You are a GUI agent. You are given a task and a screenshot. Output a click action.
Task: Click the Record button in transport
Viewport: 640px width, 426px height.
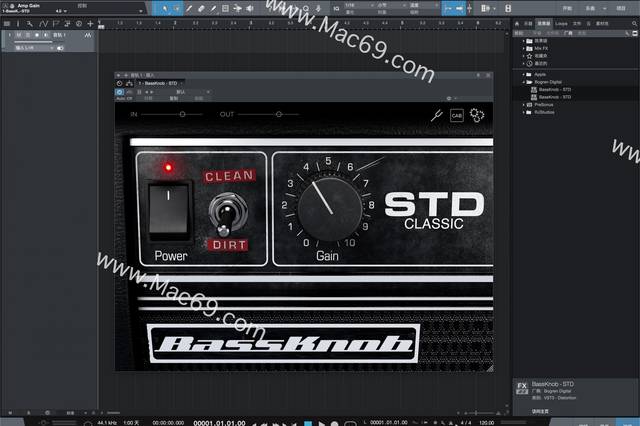pyautogui.click(x=334, y=424)
